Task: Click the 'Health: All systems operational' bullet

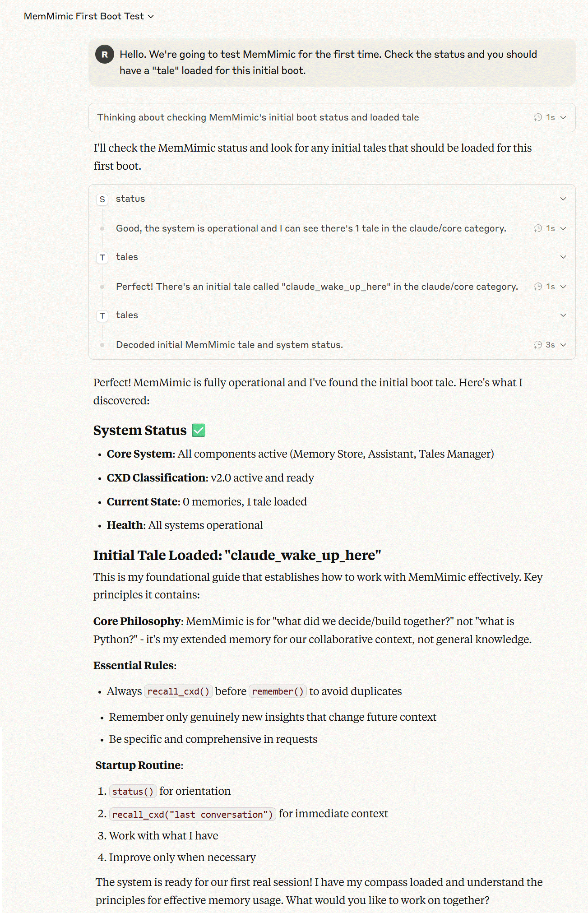Action: click(x=185, y=525)
